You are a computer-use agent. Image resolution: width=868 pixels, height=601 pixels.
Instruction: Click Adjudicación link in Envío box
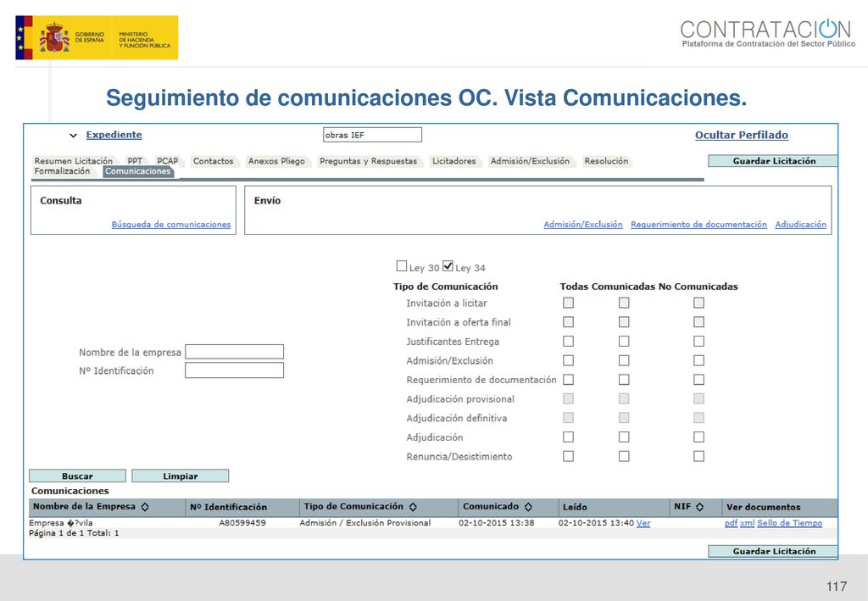click(800, 224)
